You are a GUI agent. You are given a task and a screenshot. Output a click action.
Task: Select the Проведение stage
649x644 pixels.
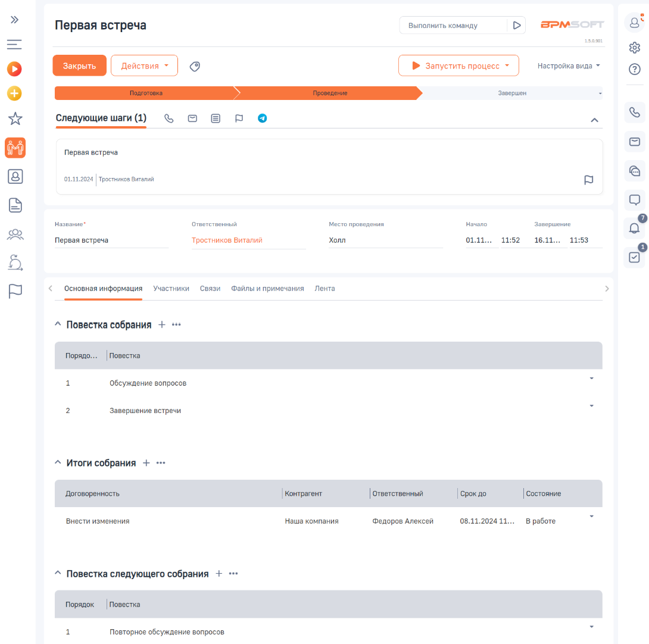pyautogui.click(x=330, y=93)
